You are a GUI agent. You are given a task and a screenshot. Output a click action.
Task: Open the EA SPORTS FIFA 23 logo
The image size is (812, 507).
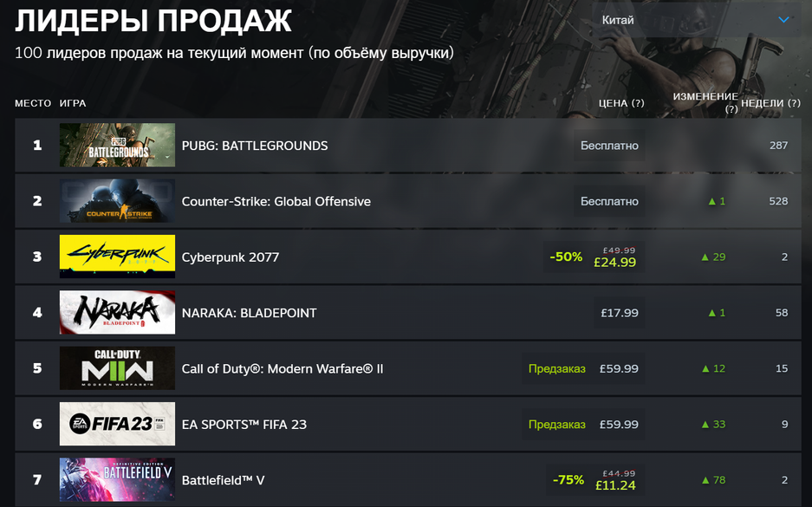tap(117, 424)
